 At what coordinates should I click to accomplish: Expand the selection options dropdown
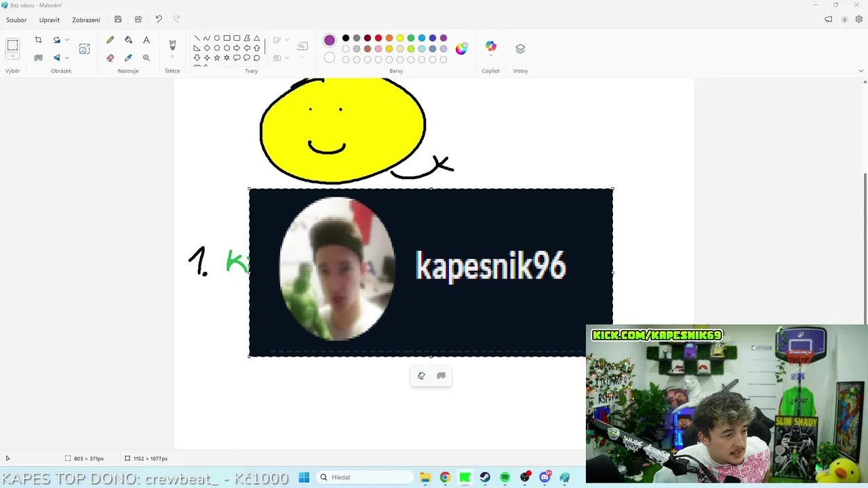pyautogui.click(x=12, y=56)
